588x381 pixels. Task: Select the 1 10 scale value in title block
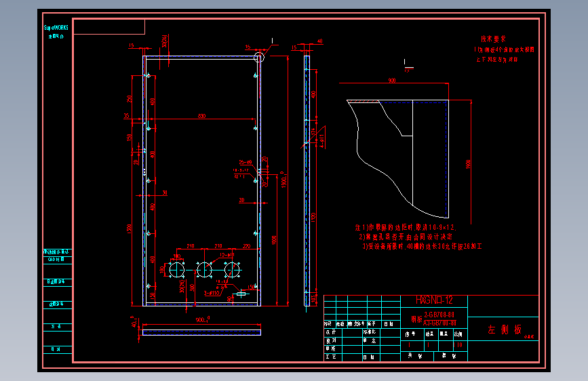click(458, 344)
